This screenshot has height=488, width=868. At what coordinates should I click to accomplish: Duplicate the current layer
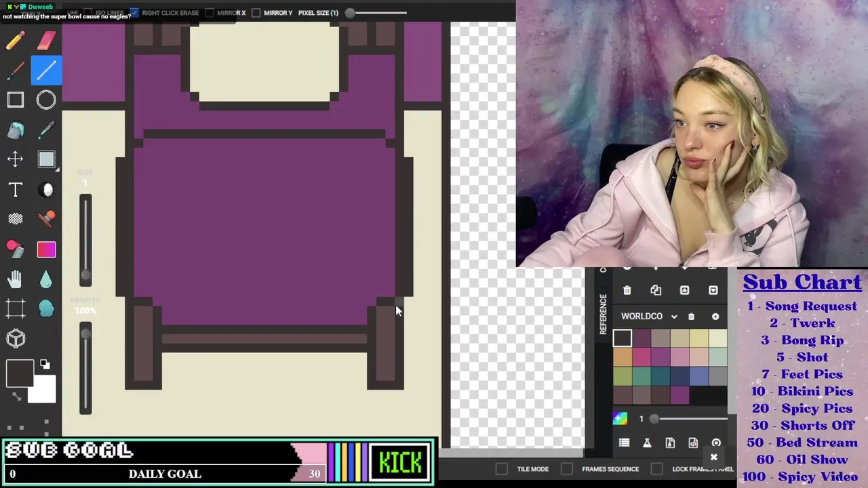click(x=656, y=290)
